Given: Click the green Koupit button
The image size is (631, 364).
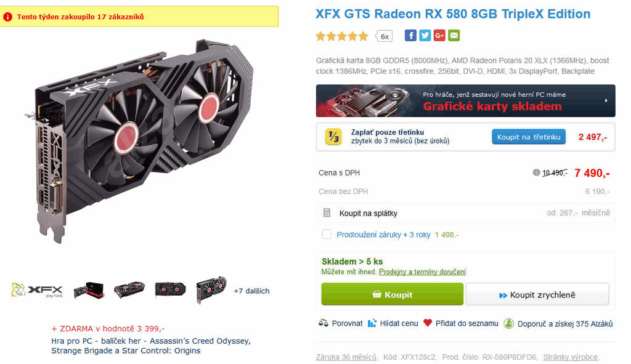Looking at the screenshot, I should pyautogui.click(x=393, y=294).
